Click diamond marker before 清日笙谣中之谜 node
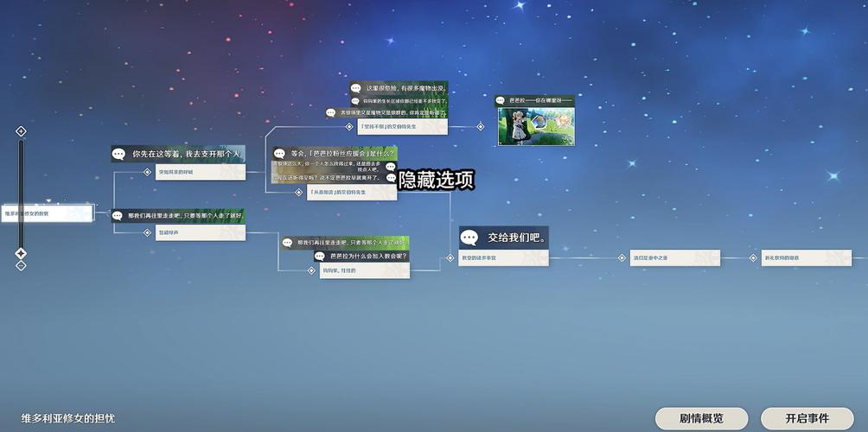 (622, 257)
